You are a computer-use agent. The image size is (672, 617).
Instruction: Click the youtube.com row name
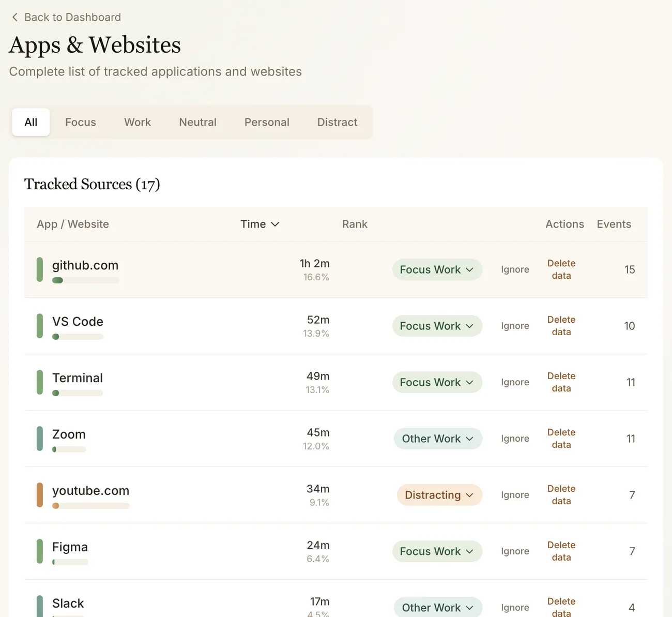[90, 491]
